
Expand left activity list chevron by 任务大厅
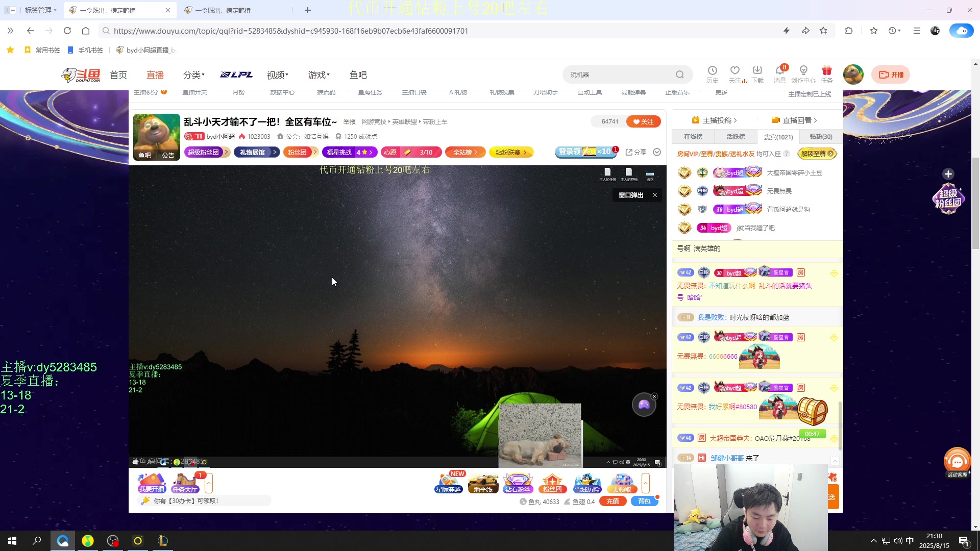point(209,483)
